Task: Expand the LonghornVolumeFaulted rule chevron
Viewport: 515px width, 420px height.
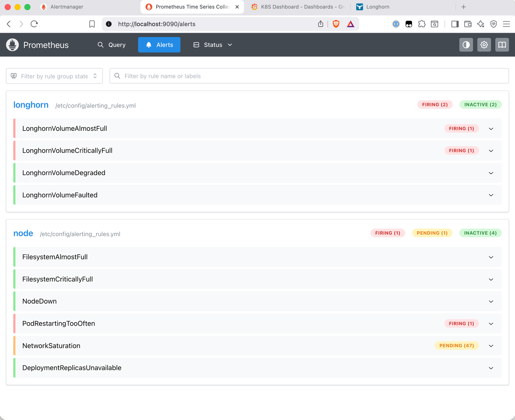Action: tap(491, 195)
